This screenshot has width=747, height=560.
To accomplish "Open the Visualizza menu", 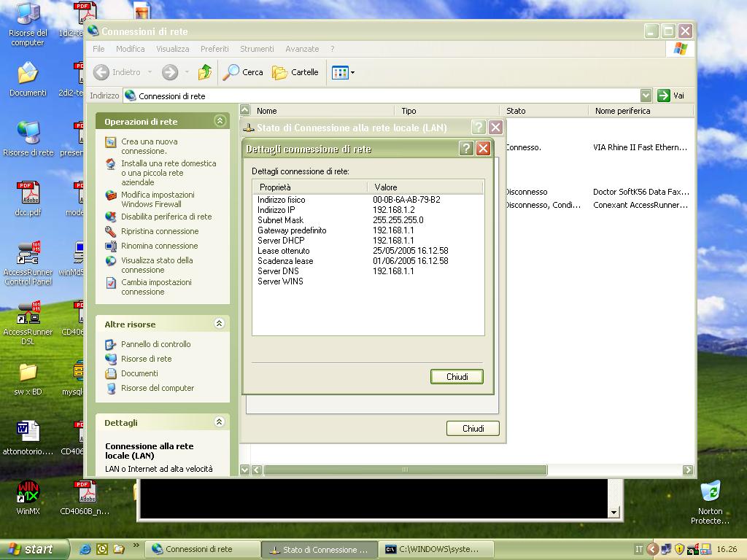I will (172, 49).
